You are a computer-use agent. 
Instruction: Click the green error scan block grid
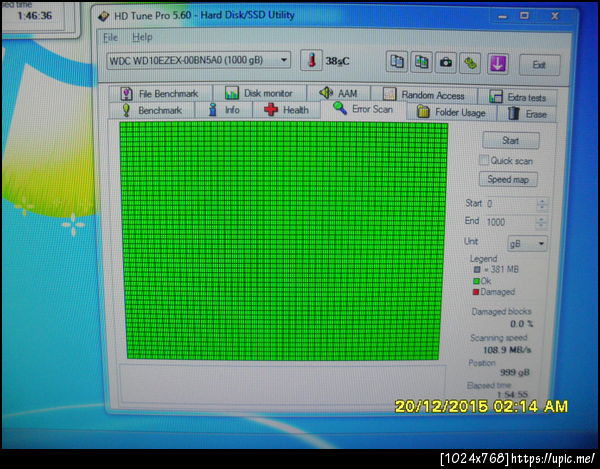(283, 241)
